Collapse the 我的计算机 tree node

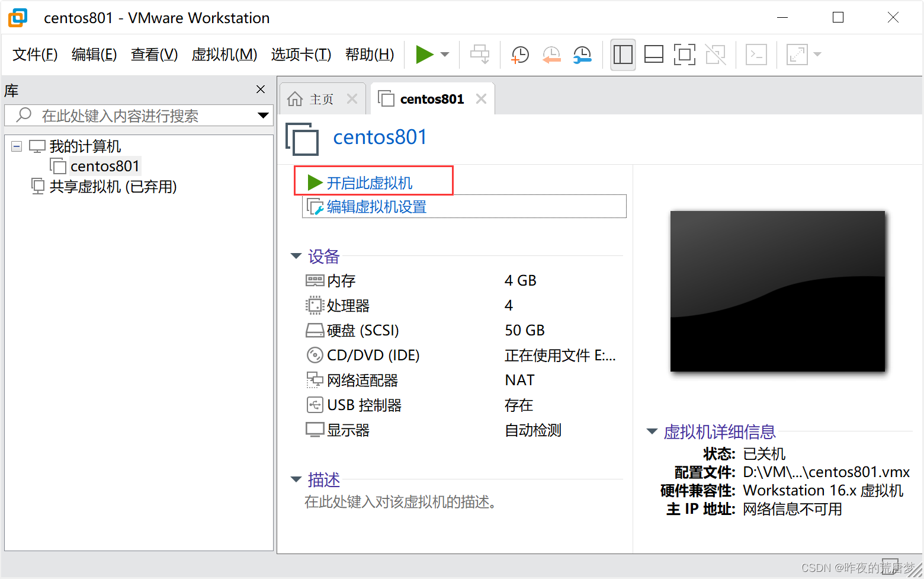pyautogui.click(x=17, y=146)
